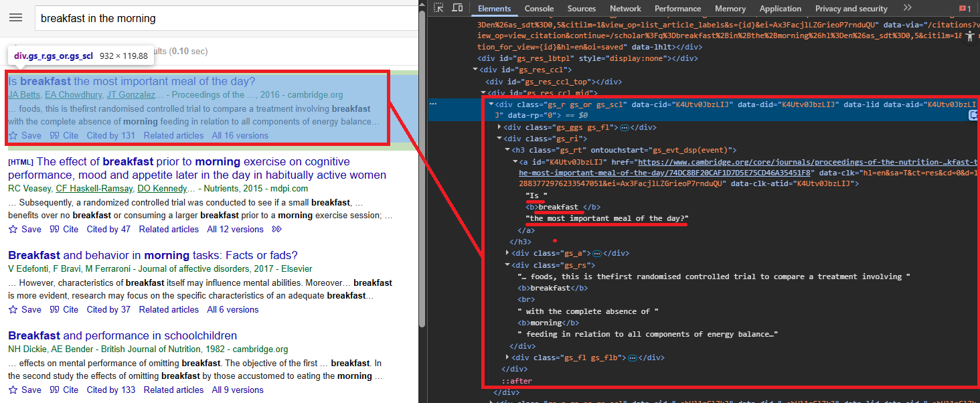This screenshot has width=980, height=403.
Task: Click the double-arrow icon after All 12 versions
Action: [276, 229]
